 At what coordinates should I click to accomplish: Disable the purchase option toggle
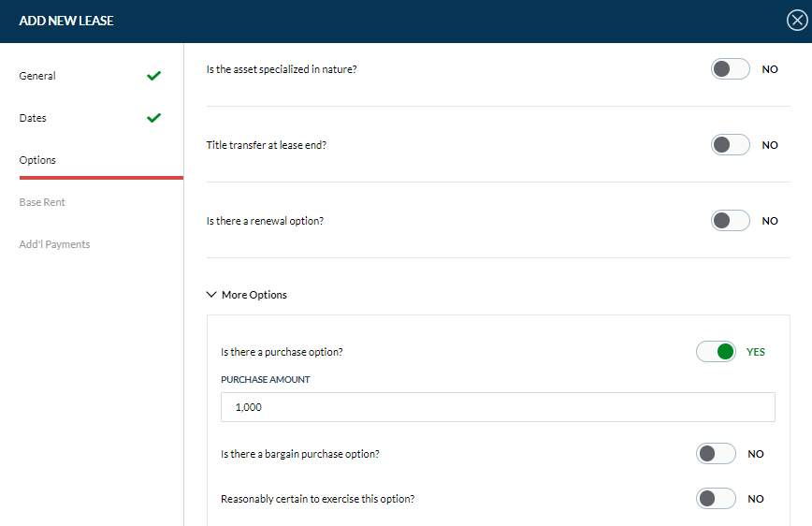[716, 352]
